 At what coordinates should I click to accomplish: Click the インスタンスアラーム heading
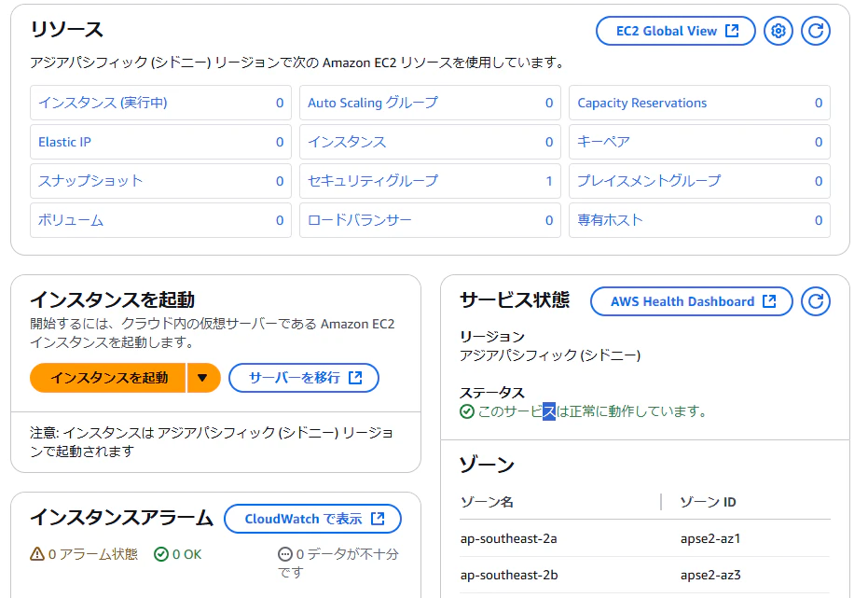[122, 517]
